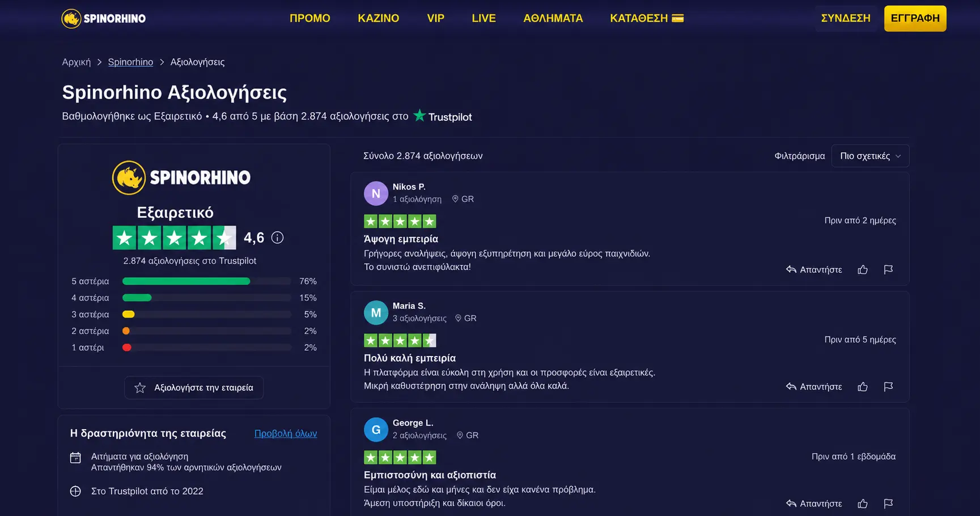This screenshot has height=516, width=980.
Task: Click the large Spinorhino logo in rating card
Action: 181,177
